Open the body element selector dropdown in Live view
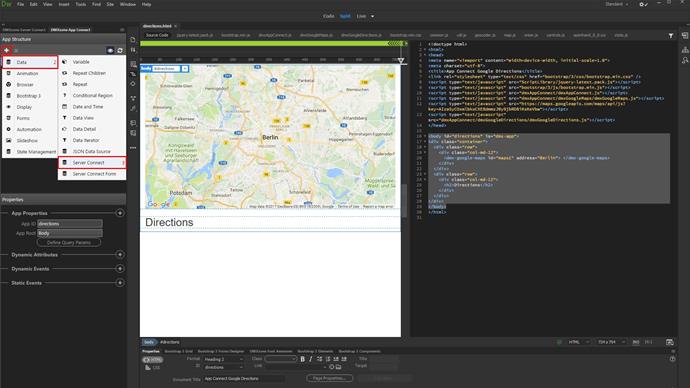Viewport: 690px width, 388px height. (x=185, y=69)
